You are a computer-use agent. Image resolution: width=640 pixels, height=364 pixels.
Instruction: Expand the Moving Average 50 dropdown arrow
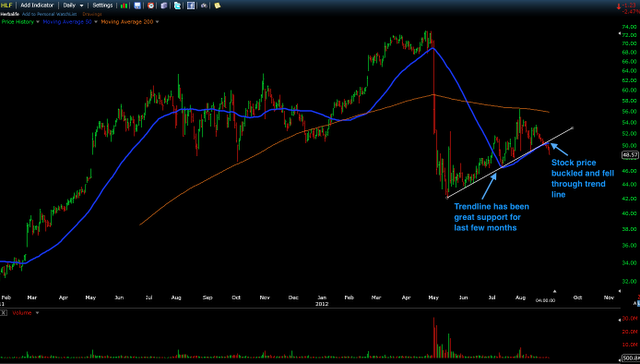point(96,22)
